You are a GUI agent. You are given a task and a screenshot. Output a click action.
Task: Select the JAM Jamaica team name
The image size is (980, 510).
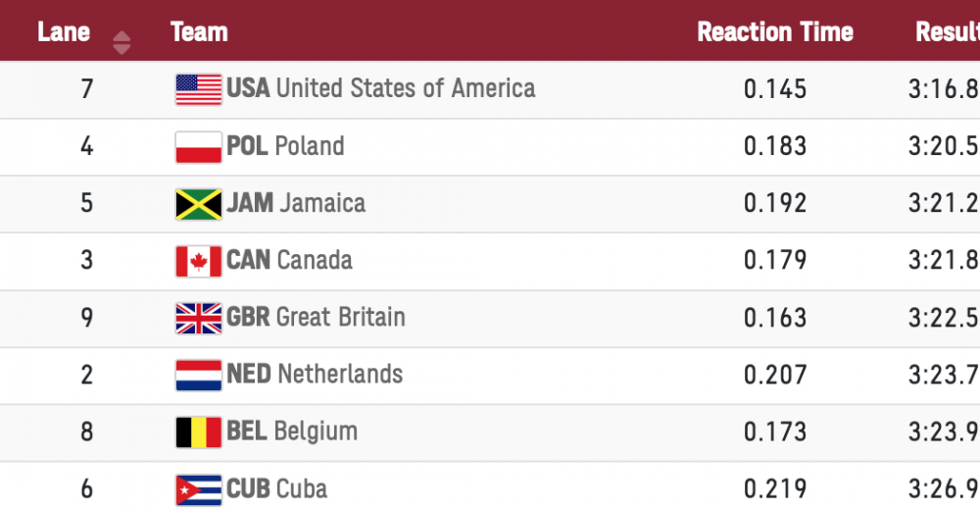(296, 204)
